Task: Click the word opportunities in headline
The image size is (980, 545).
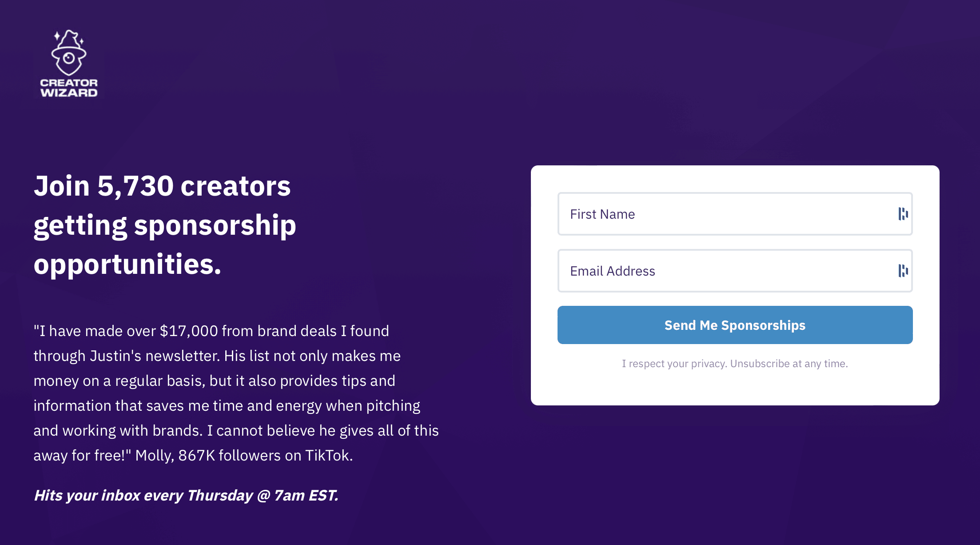Action: pyautogui.click(x=127, y=264)
